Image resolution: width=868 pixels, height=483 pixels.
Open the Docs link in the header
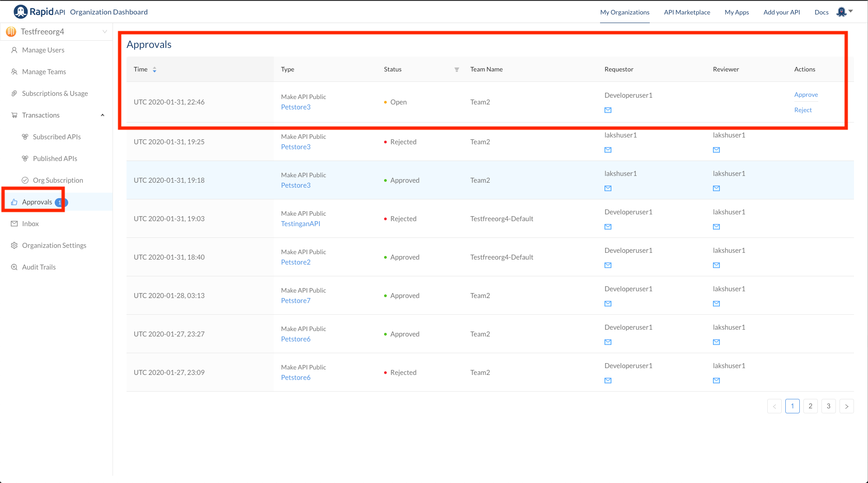(x=821, y=12)
